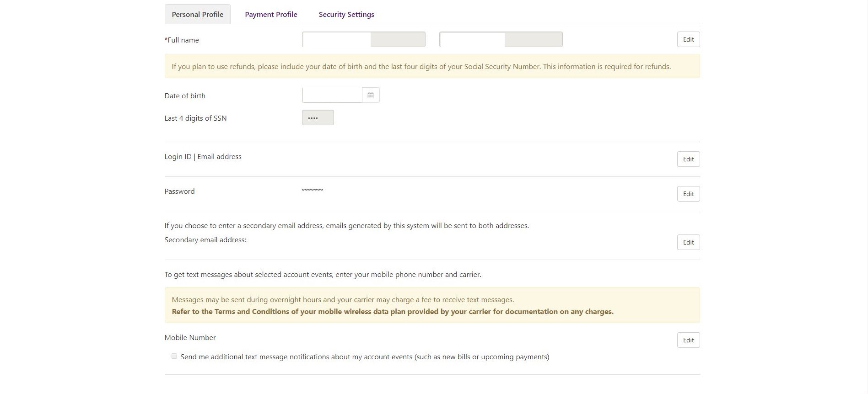Open the date of birth calendar picker
Viewport: 868px width, 394px height.
pos(371,95)
